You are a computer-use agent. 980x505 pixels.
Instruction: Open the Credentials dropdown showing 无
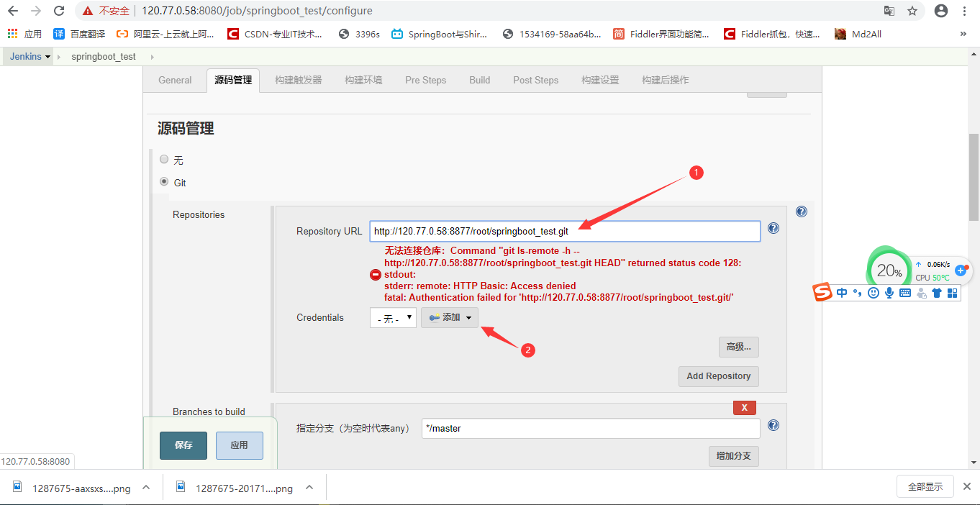[x=393, y=317]
